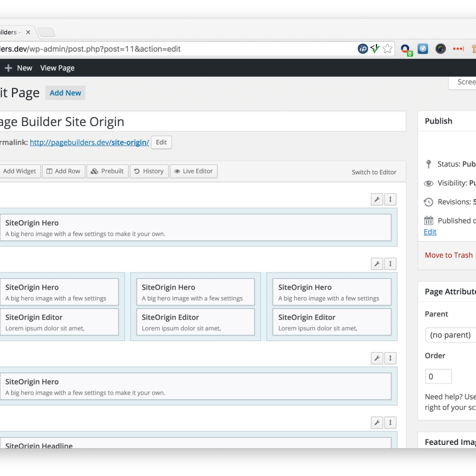Select View Page in the admin toolbar
The image size is (476, 476).
click(57, 68)
